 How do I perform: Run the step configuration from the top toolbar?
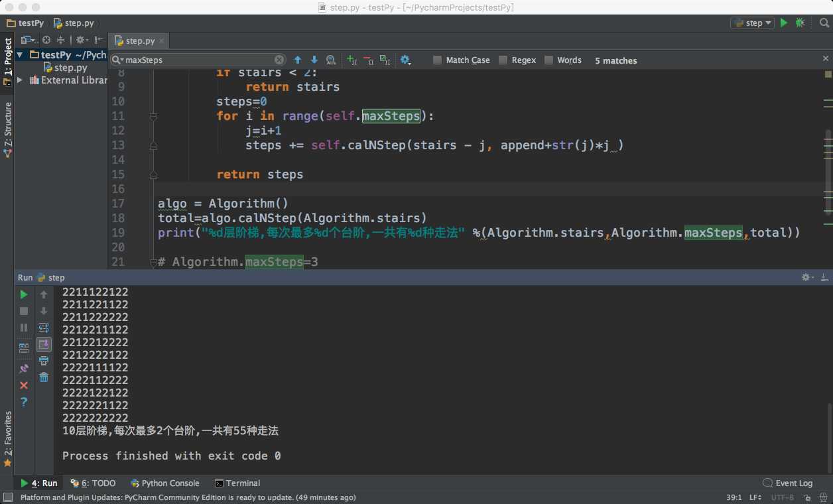(784, 23)
